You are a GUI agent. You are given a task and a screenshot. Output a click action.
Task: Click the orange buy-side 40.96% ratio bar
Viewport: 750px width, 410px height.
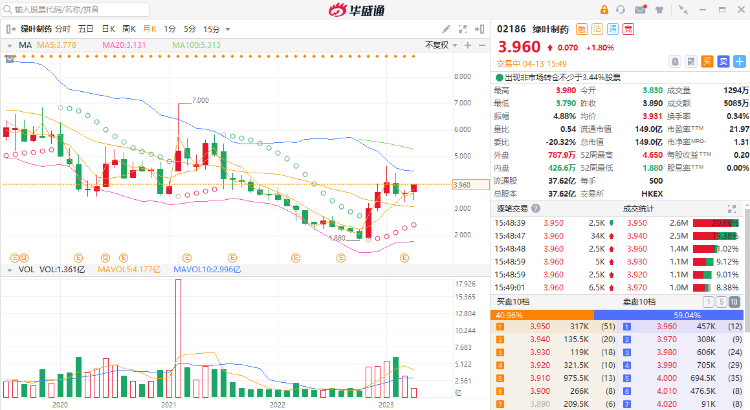tap(542, 315)
